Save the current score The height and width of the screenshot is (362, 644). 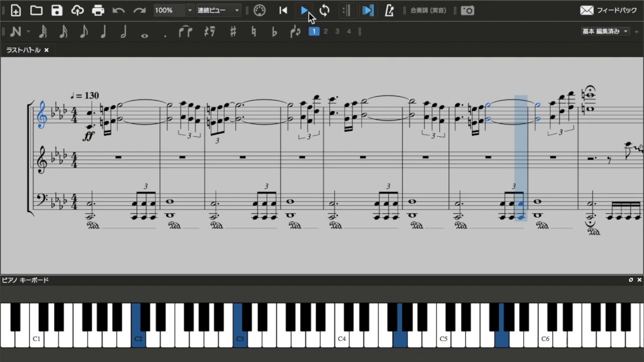click(57, 10)
